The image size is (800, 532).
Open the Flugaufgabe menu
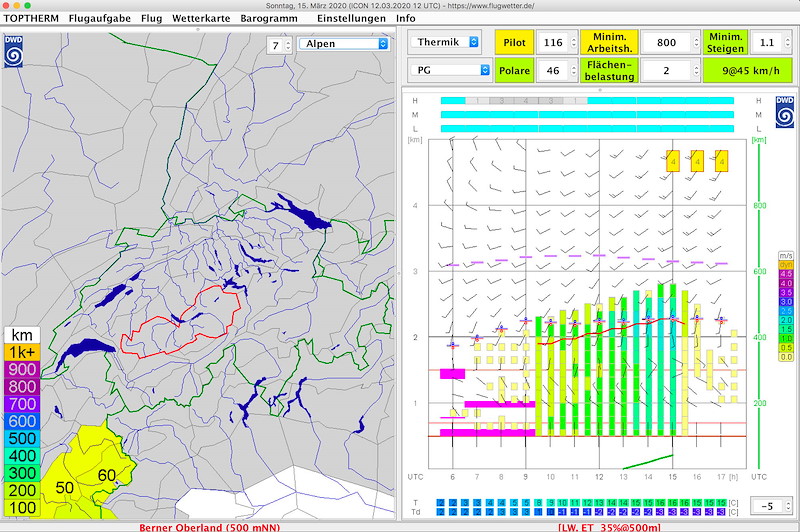click(x=99, y=18)
